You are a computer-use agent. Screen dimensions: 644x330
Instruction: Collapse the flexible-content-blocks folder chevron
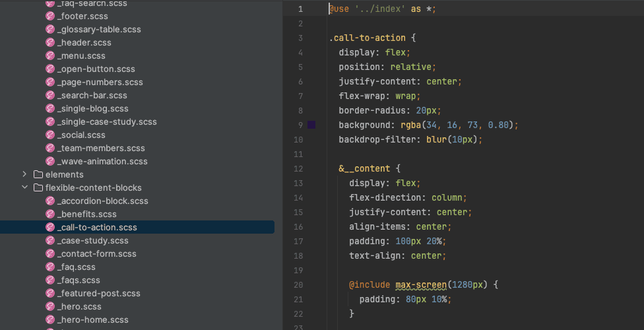(24, 187)
